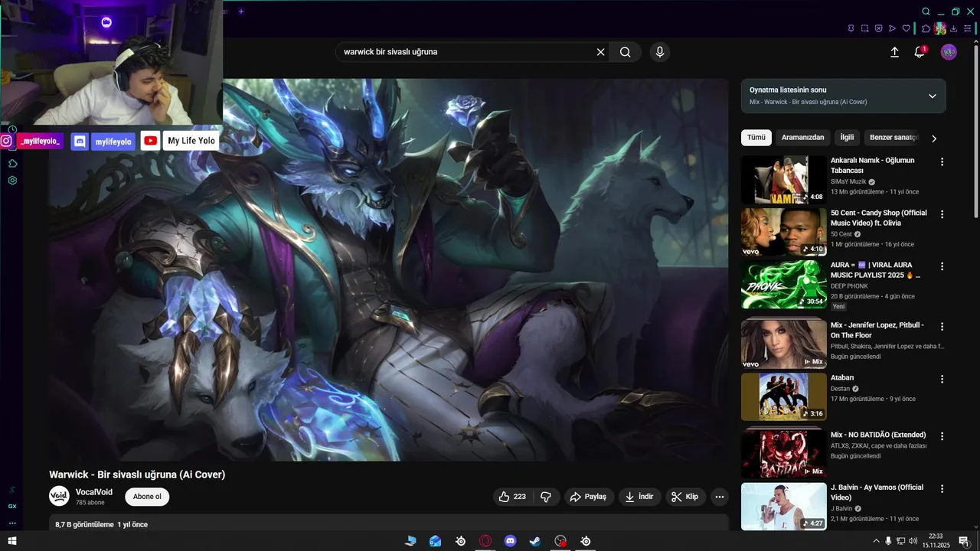980x551 pixels.
Task: Open VocalVoid channel avatar
Action: click(59, 496)
